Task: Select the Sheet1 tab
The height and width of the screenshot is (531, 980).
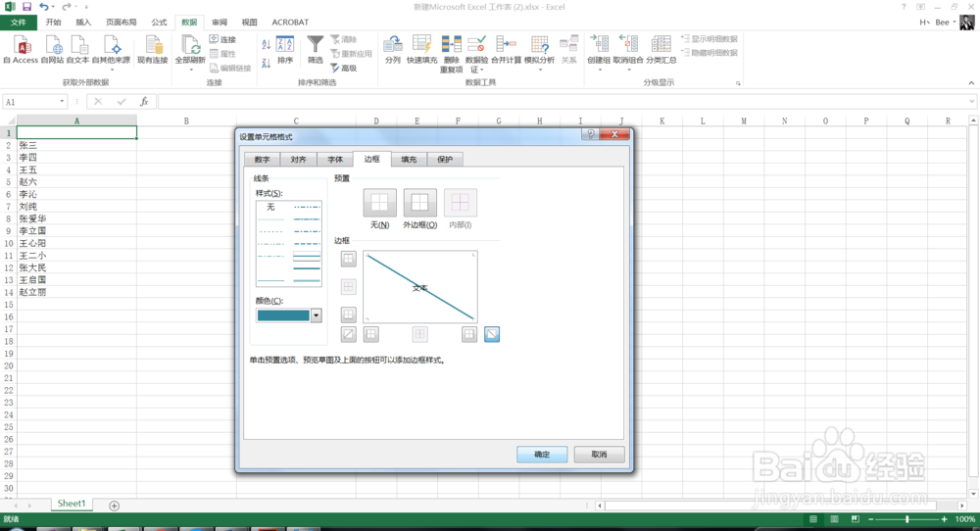Action: click(x=72, y=504)
